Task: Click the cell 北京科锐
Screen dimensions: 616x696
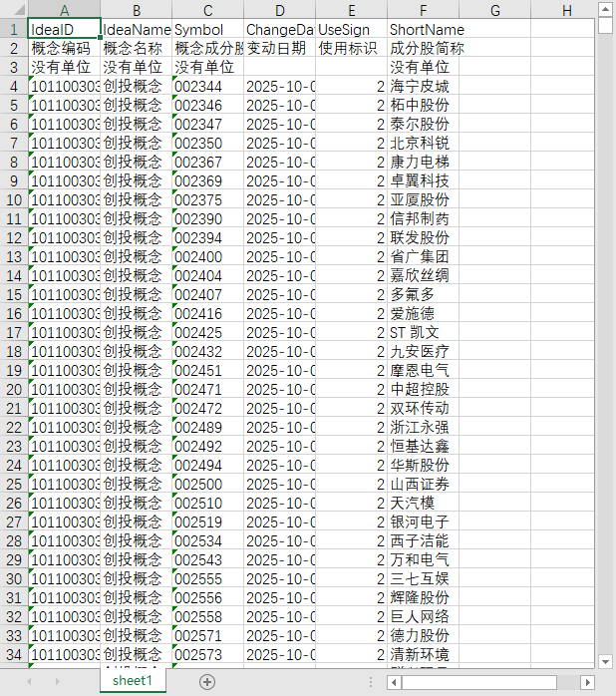Action: (423, 143)
